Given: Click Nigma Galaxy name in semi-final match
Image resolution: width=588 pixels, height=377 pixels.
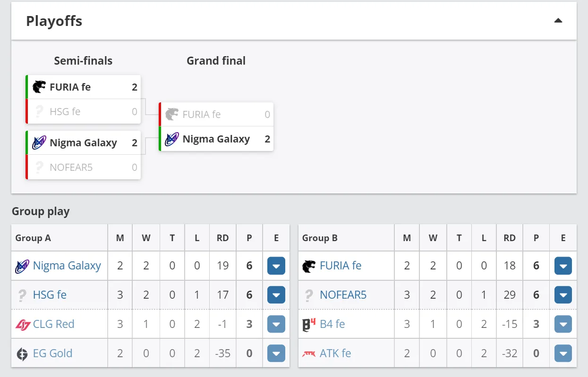Looking at the screenshot, I should pyautogui.click(x=83, y=143).
